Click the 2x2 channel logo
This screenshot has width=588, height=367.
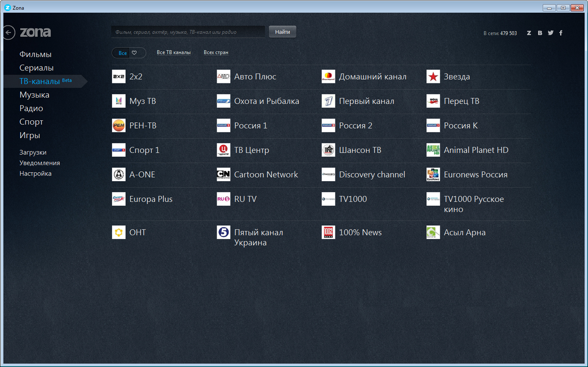pyautogui.click(x=118, y=76)
